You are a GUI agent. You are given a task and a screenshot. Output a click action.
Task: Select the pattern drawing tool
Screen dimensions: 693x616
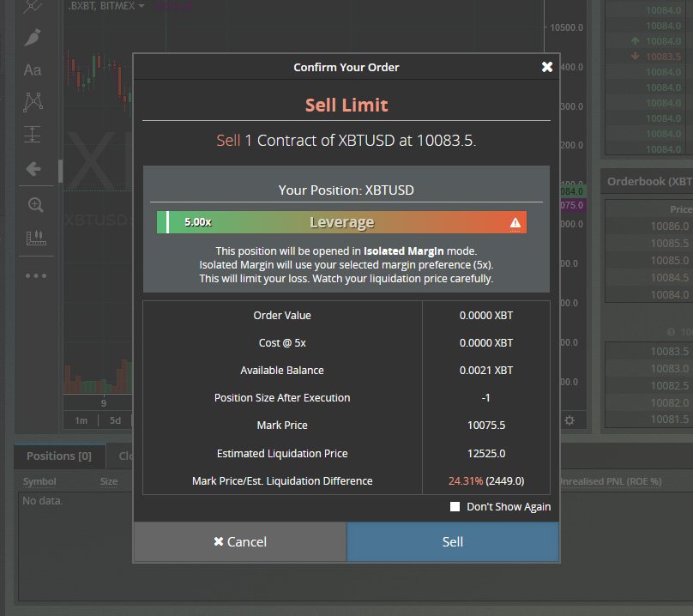coord(33,102)
